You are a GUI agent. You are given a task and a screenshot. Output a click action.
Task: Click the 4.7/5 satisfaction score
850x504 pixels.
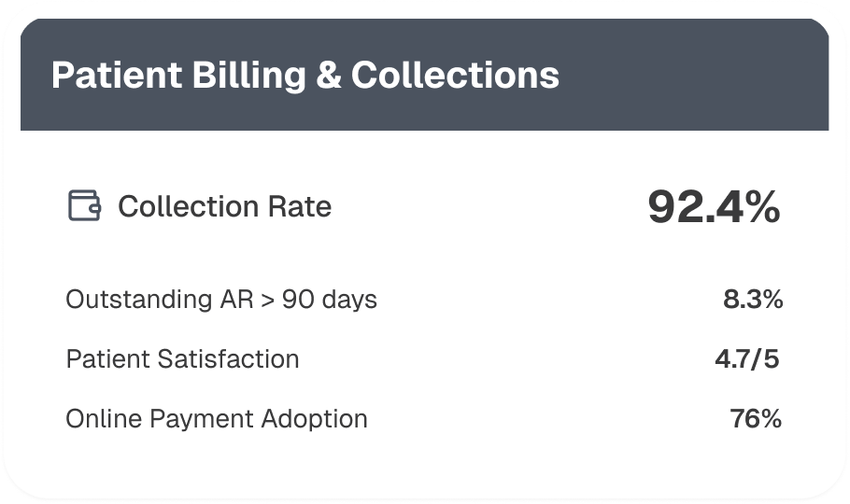[745, 359]
